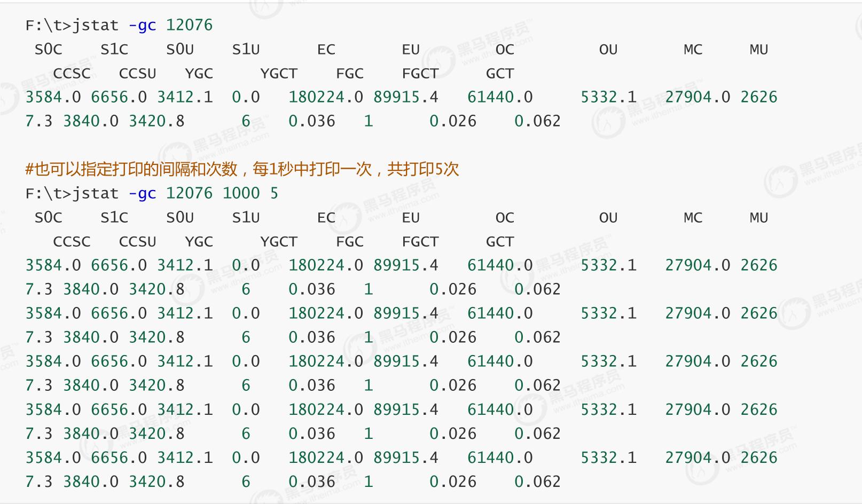Click the orange Chinese comment line
The width and height of the screenshot is (862, 504).
coord(242,169)
